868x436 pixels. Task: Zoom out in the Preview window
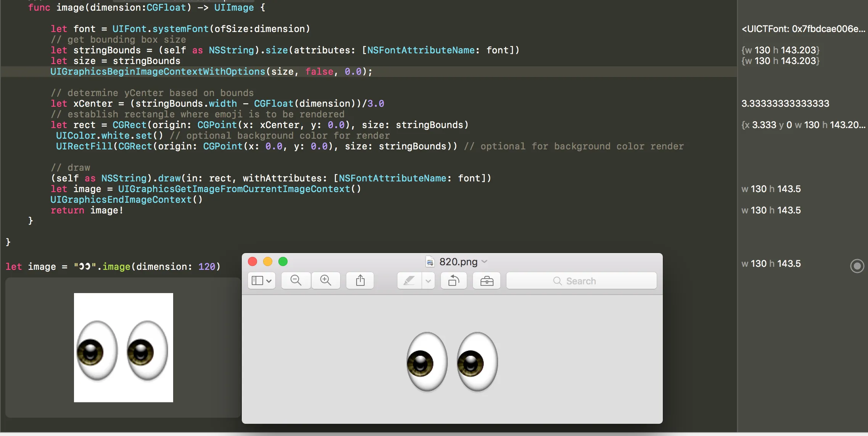(296, 281)
